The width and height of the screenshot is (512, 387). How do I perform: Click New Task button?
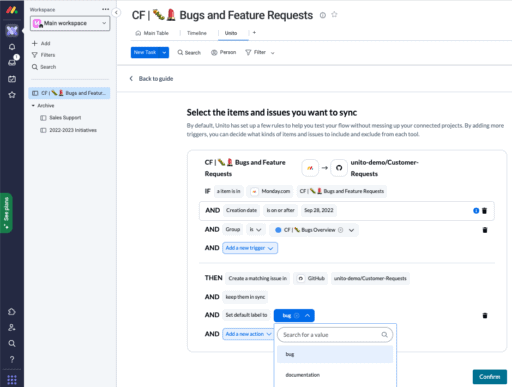pyautogui.click(x=145, y=52)
